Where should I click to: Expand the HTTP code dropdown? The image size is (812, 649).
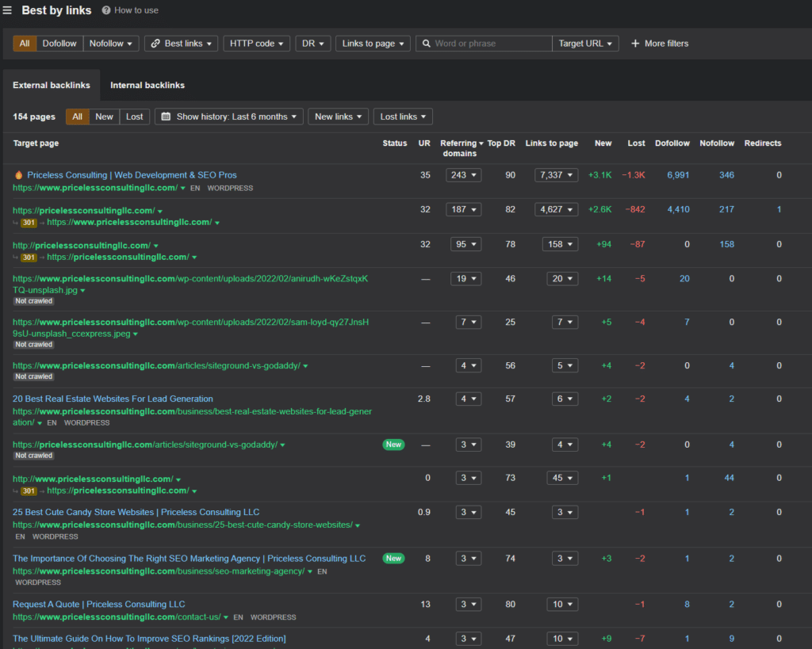[256, 44]
